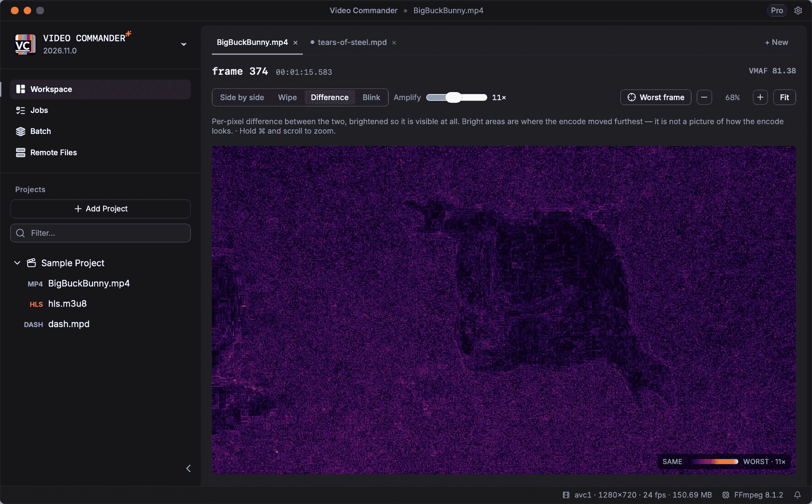Image resolution: width=812 pixels, height=504 pixels.
Task: Click the codec film icon in status bar
Action: tap(566, 495)
